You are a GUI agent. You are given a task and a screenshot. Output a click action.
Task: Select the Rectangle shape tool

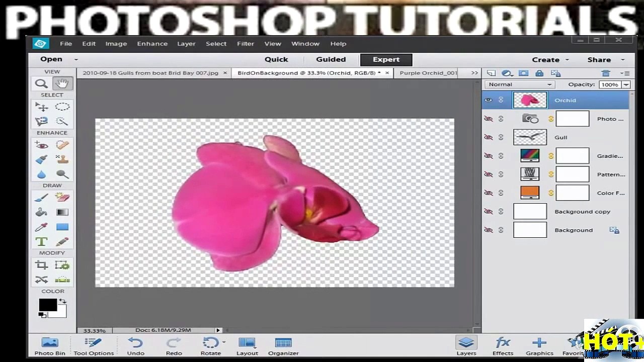point(62,227)
